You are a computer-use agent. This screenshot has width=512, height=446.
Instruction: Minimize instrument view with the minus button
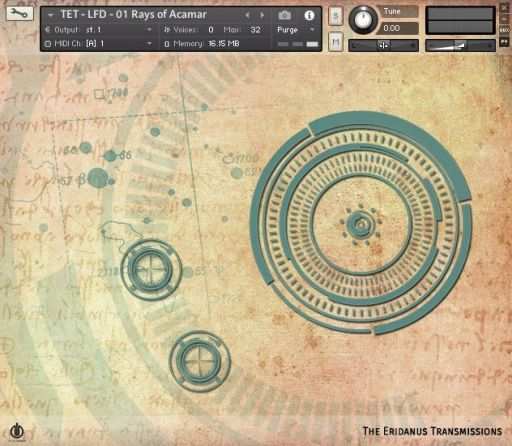point(504,19)
